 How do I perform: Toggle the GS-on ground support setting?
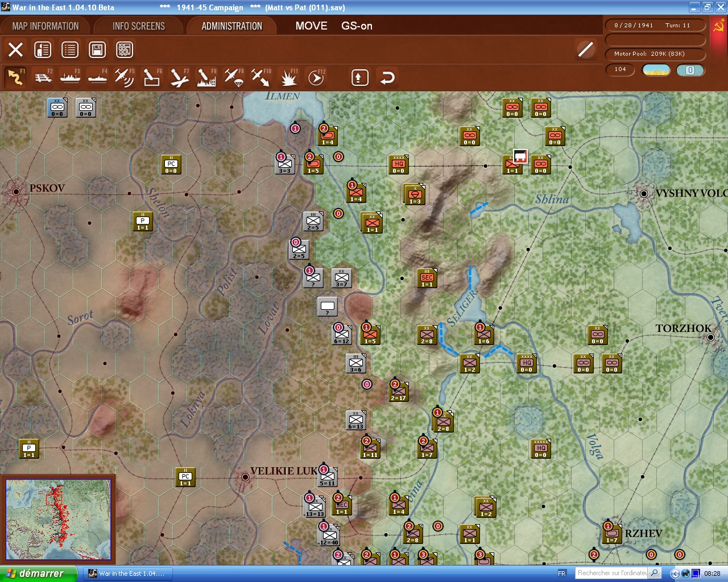(357, 26)
